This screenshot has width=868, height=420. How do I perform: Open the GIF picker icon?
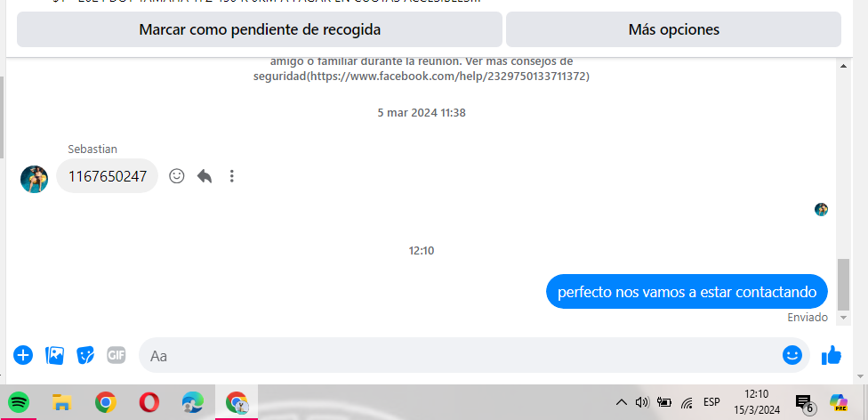point(117,355)
